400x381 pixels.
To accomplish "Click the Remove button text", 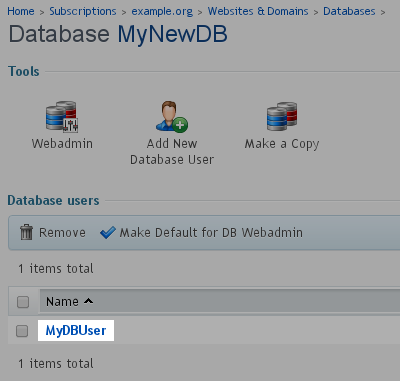I will coord(62,232).
